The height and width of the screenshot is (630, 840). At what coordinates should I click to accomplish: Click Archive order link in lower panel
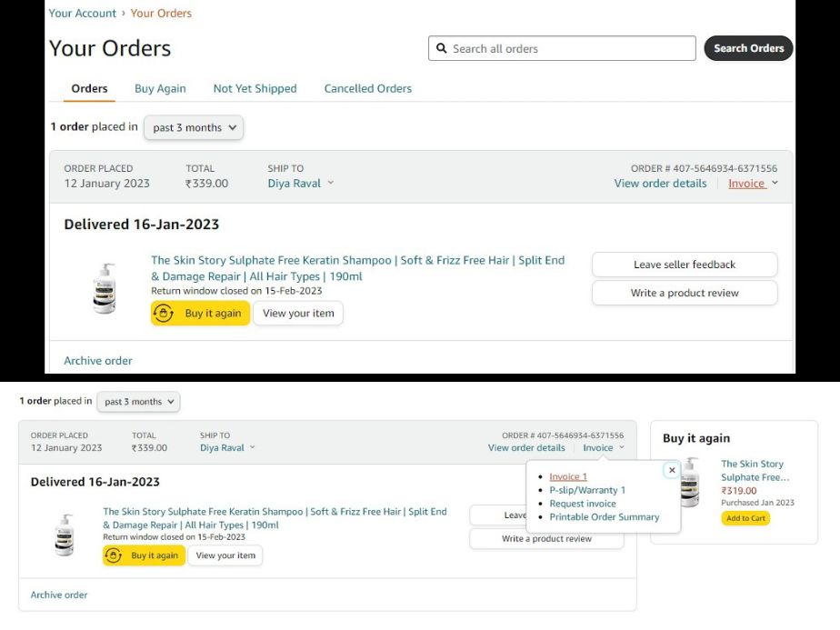click(x=59, y=595)
